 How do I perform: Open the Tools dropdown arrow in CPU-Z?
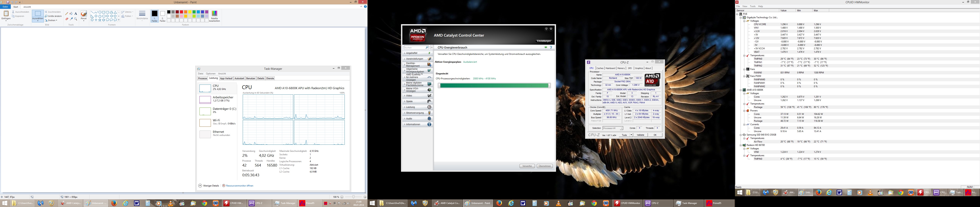point(631,135)
